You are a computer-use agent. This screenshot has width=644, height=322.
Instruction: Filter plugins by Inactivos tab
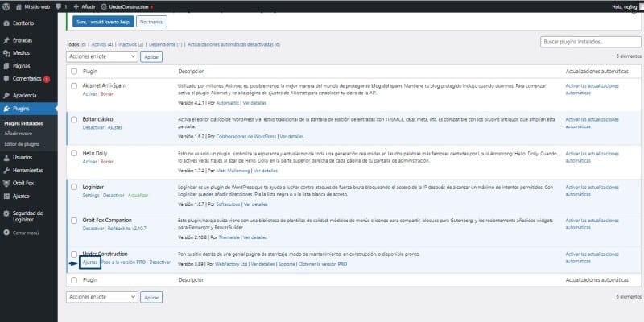click(x=130, y=44)
